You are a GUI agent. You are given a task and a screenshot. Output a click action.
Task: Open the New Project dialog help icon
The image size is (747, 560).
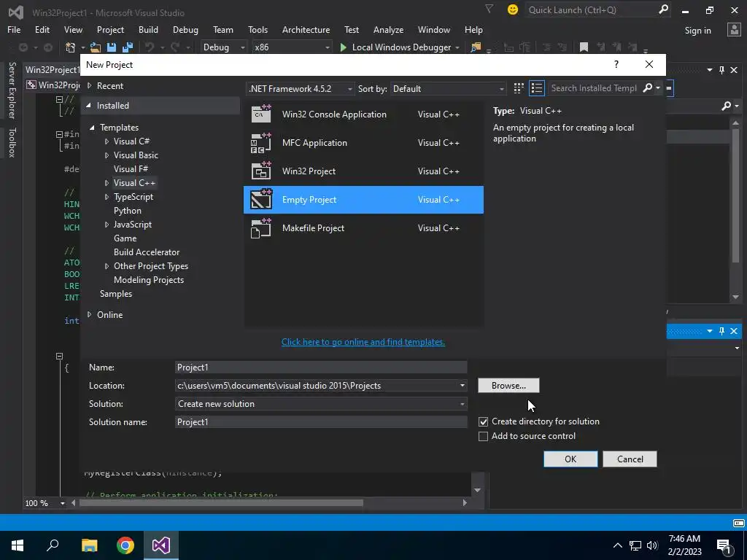[x=616, y=64]
